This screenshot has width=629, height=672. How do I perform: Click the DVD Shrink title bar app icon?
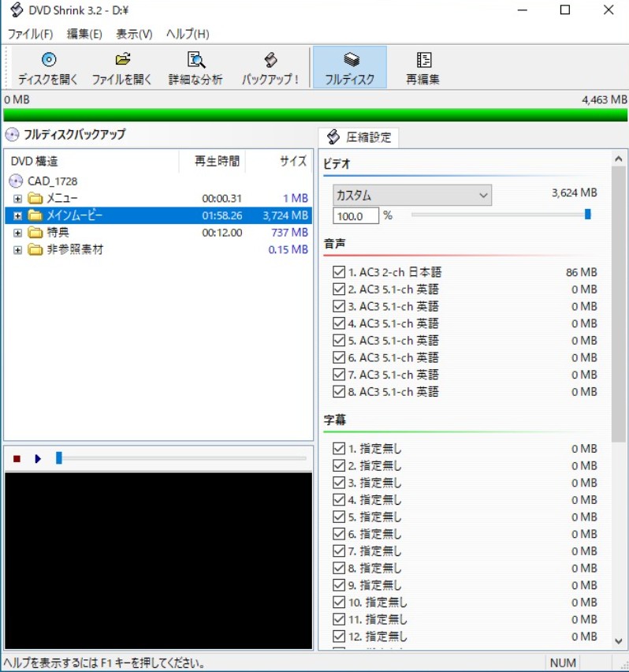(x=17, y=9)
